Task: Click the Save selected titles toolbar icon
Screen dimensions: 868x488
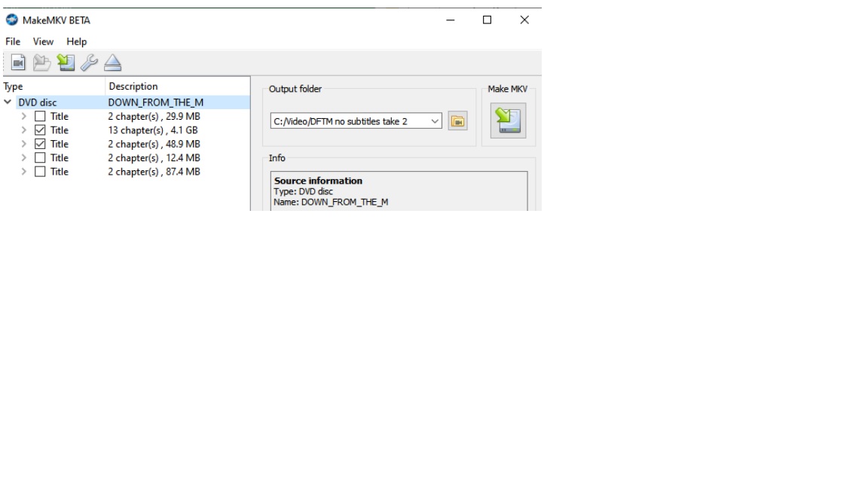Action: (65, 63)
